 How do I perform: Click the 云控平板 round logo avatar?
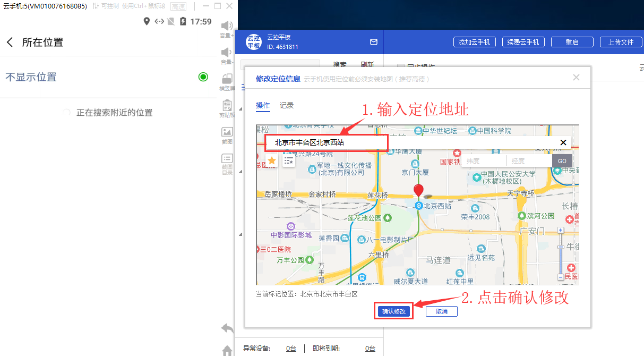point(254,42)
